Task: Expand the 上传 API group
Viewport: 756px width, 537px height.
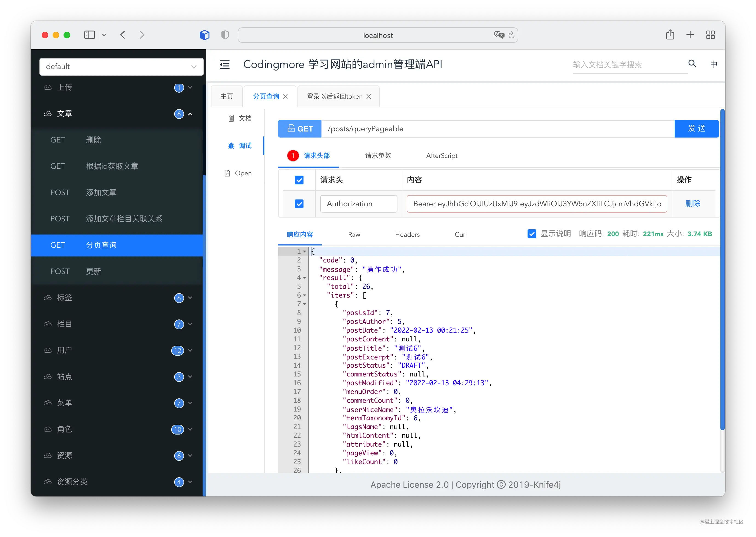Action: click(118, 88)
